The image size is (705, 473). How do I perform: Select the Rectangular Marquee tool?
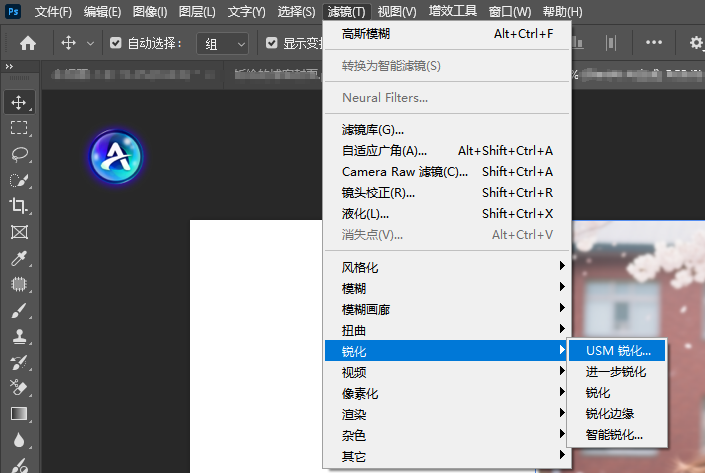[x=18, y=128]
